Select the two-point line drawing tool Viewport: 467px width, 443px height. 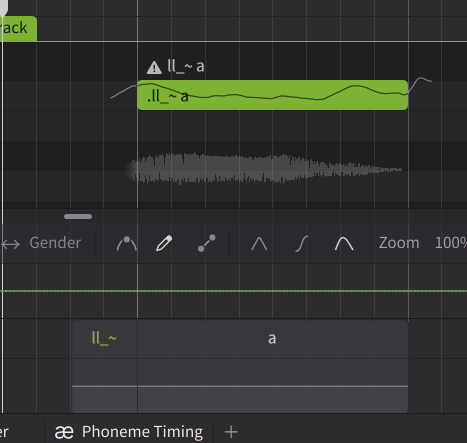pos(207,243)
